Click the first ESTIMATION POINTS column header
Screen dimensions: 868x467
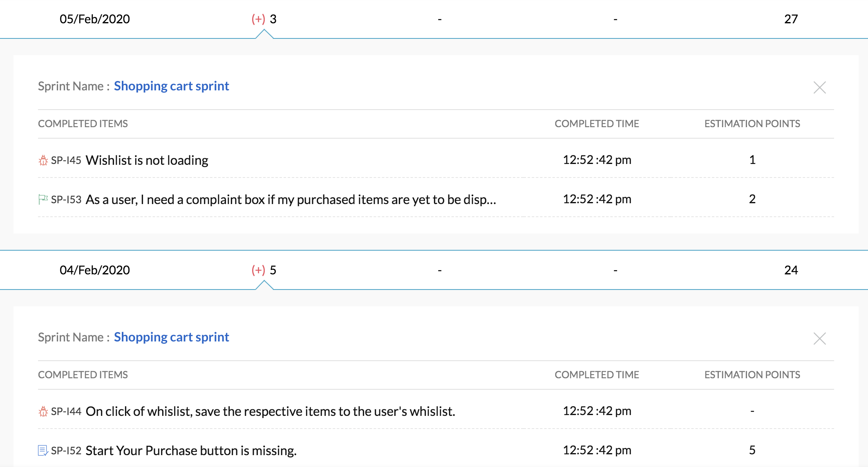click(752, 124)
